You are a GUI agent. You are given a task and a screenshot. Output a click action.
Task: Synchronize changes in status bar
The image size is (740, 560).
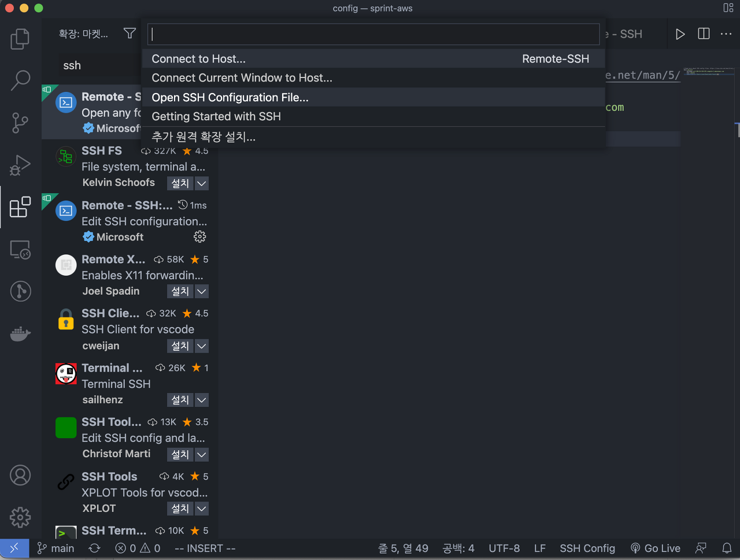[94, 548]
